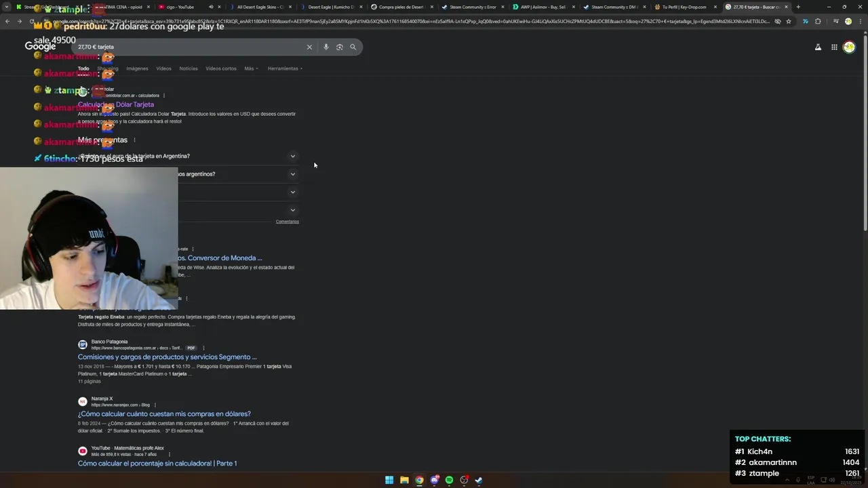
Task: Switch to the Key-Drop.com profile tab
Action: pyautogui.click(x=684, y=7)
